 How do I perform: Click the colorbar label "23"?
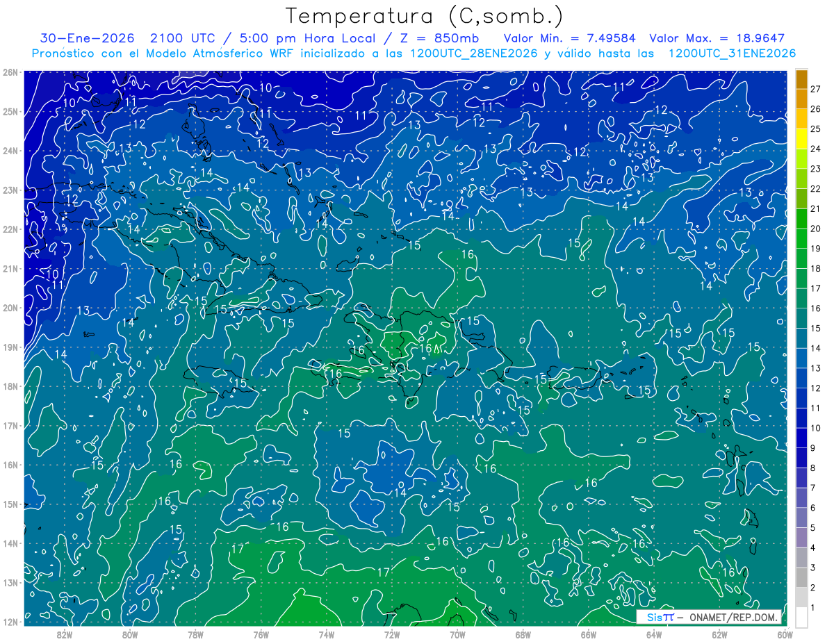(x=816, y=169)
